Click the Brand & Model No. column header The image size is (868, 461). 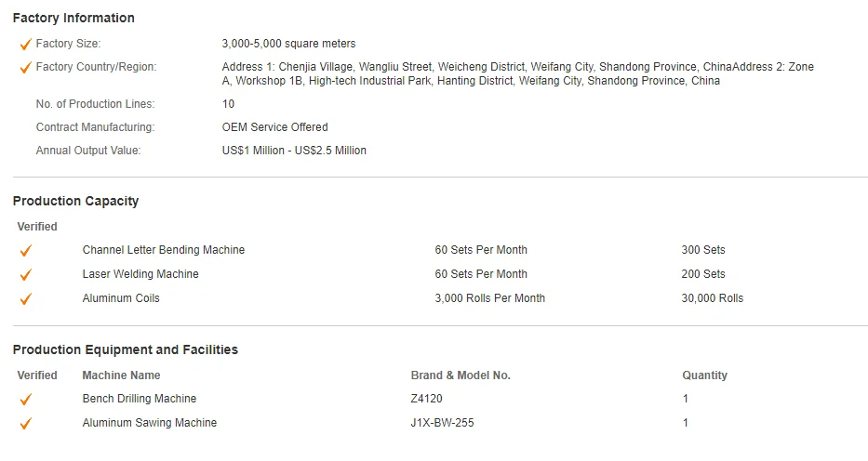[461, 375]
